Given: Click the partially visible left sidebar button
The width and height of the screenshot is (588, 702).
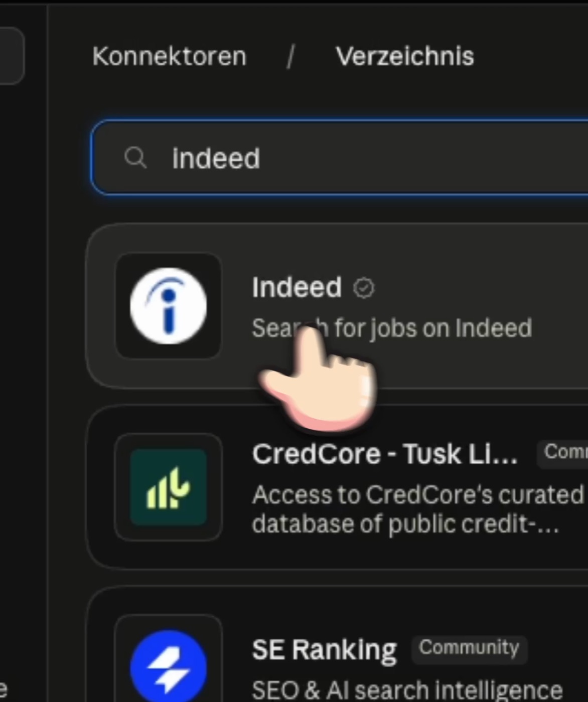Looking at the screenshot, I should tap(11, 55).
